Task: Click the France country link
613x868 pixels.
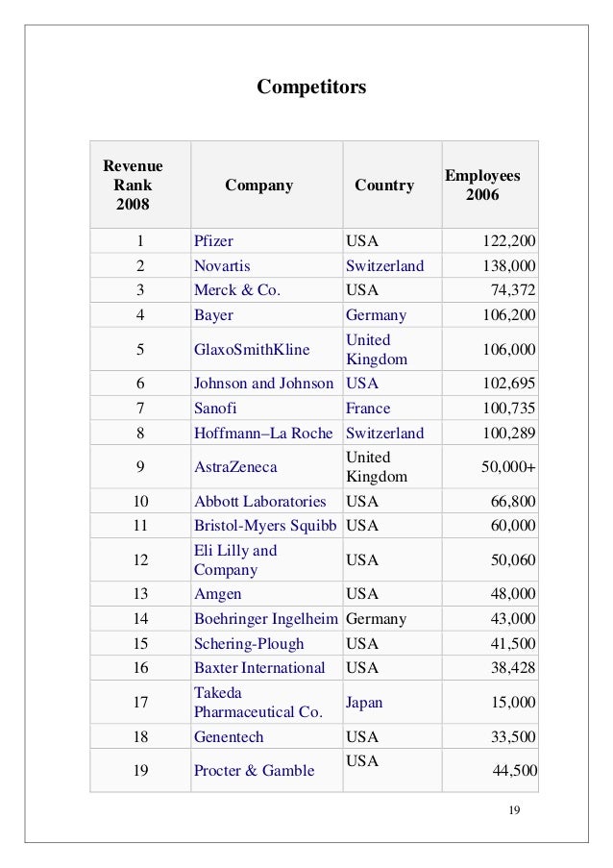Action: point(368,408)
